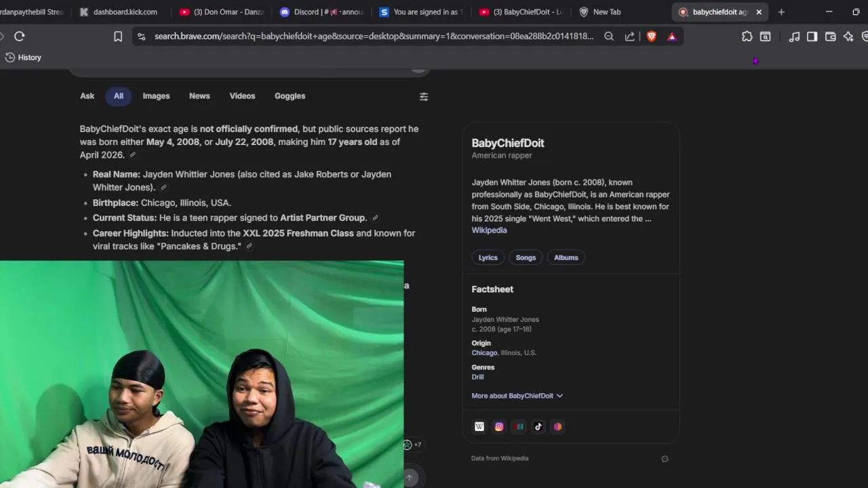
Task: Click the Lyrics chip button
Action: pos(488,258)
